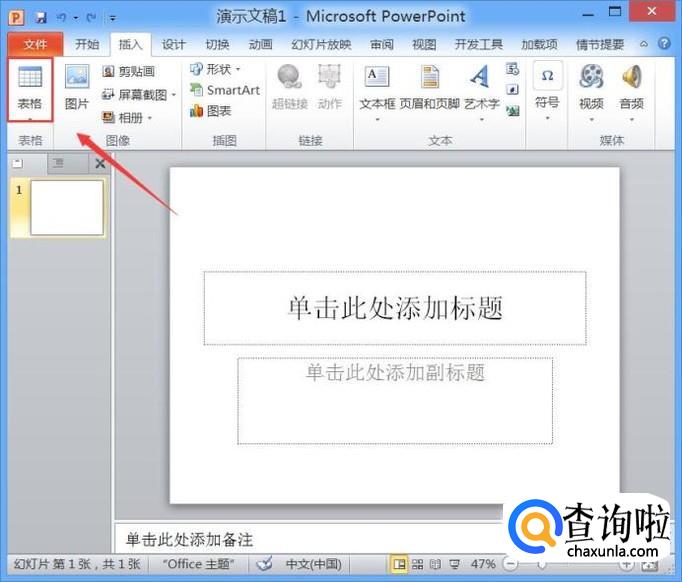Open the 剪贴画 clip art tool

(129, 71)
